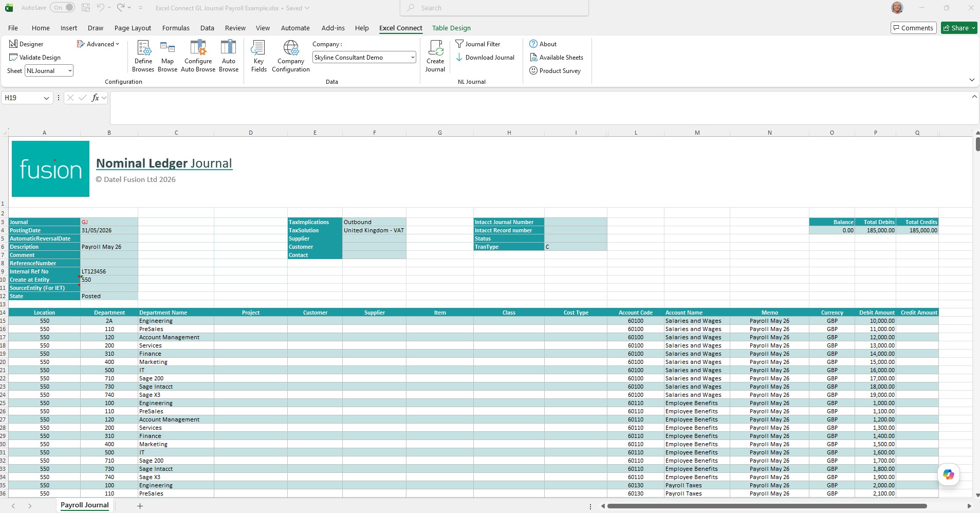This screenshot has height=513, width=980.
Task: Select the Total Debits value cell
Action: (x=876, y=230)
